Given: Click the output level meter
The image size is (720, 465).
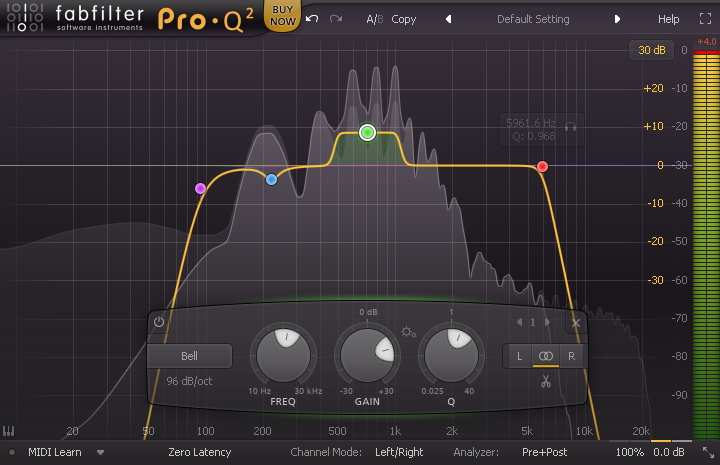Looking at the screenshot, I should coord(706,245).
